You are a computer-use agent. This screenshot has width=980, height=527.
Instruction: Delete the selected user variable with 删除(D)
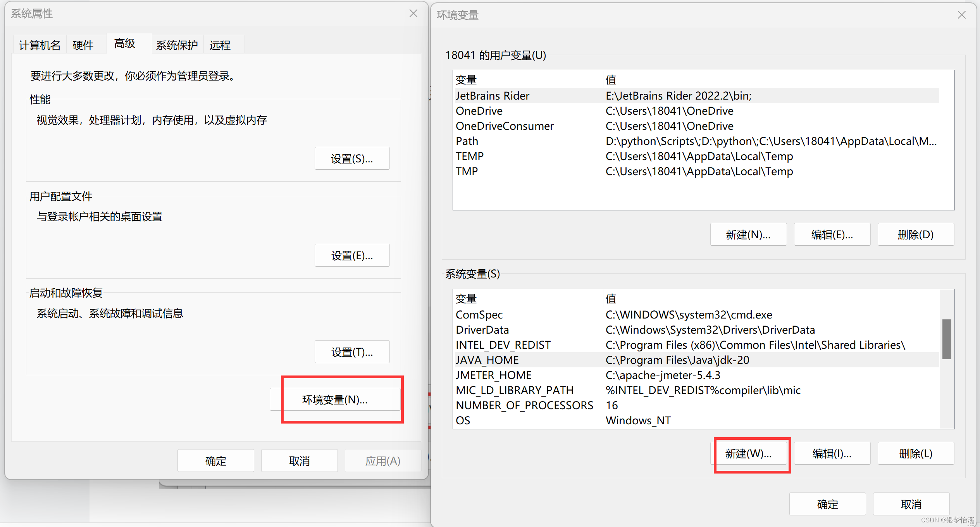coord(915,234)
